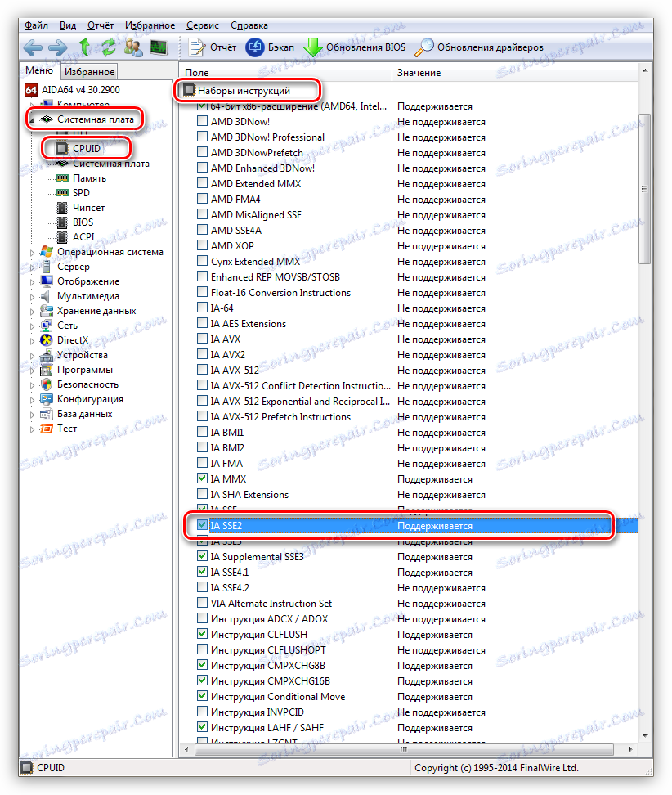Refresh the page with the green arrows icon

[109, 47]
